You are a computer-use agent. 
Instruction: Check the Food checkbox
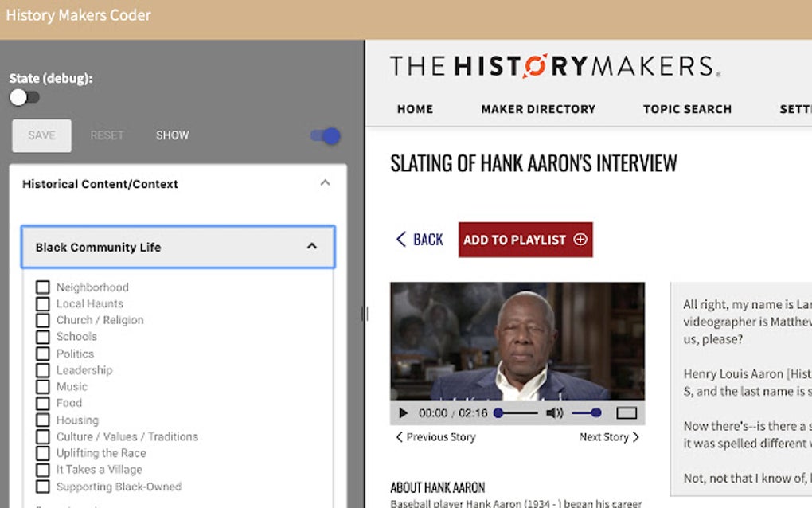tap(43, 403)
